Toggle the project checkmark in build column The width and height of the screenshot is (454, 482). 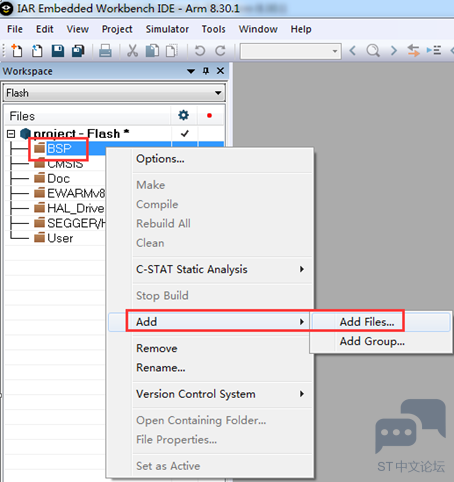[185, 134]
